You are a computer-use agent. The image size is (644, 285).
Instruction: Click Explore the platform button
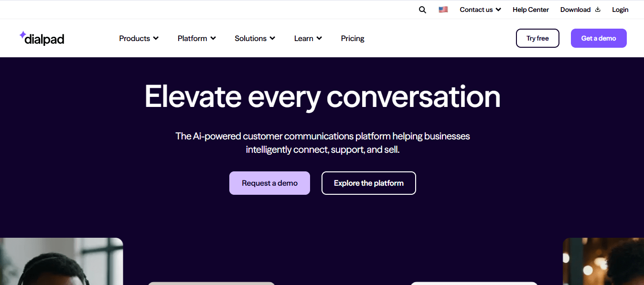click(369, 183)
